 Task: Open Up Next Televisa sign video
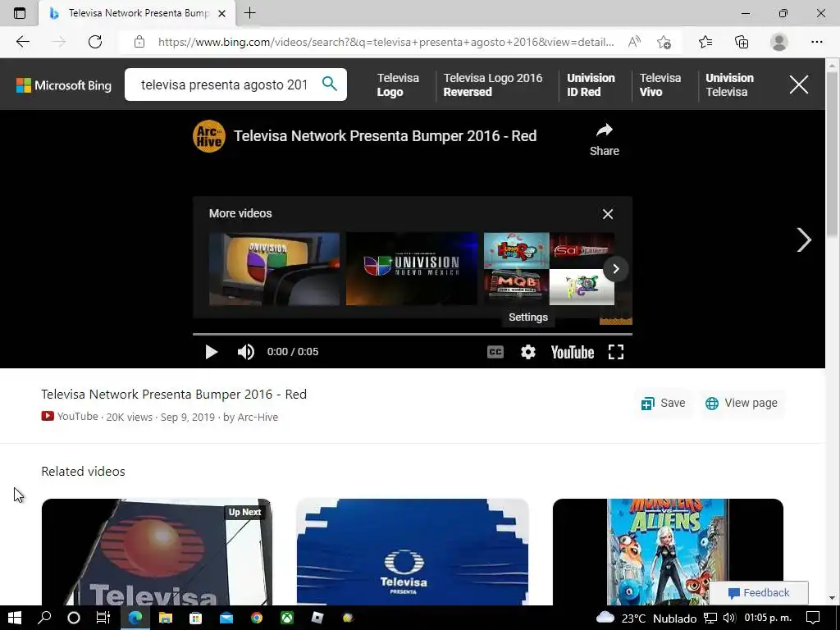[157, 552]
